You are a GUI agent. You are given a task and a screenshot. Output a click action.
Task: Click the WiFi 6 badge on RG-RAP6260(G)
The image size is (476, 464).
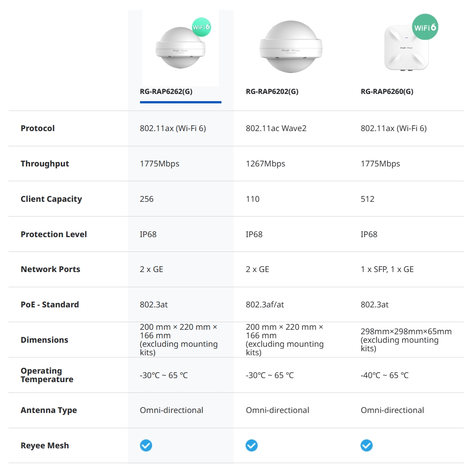425,27
